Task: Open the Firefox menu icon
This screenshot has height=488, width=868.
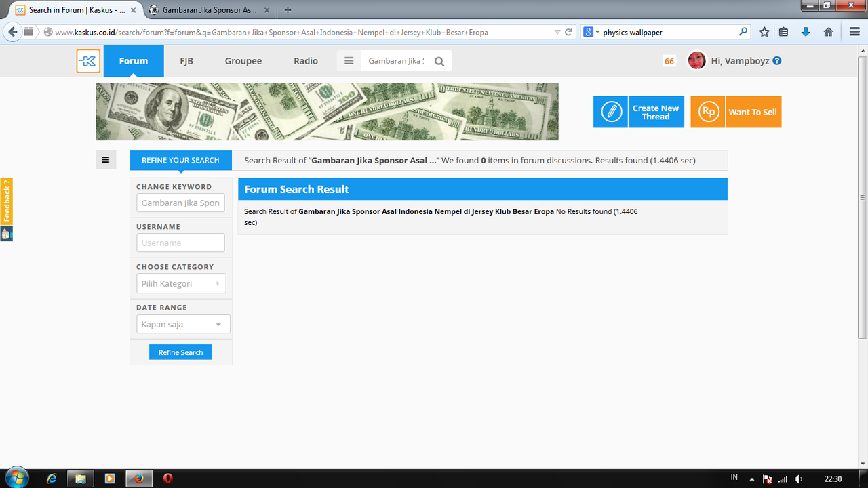Action: 854,32
